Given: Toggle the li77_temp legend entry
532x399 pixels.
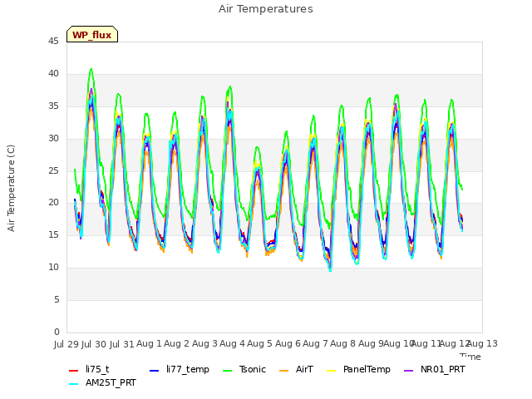Looking at the screenshot, I should [x=180, y=369].
